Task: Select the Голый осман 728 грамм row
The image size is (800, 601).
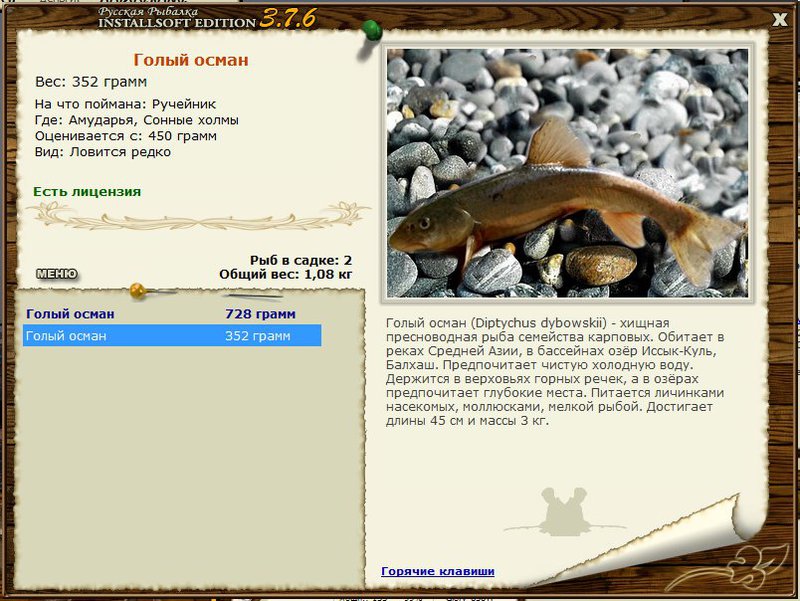Action: point(172,314)
